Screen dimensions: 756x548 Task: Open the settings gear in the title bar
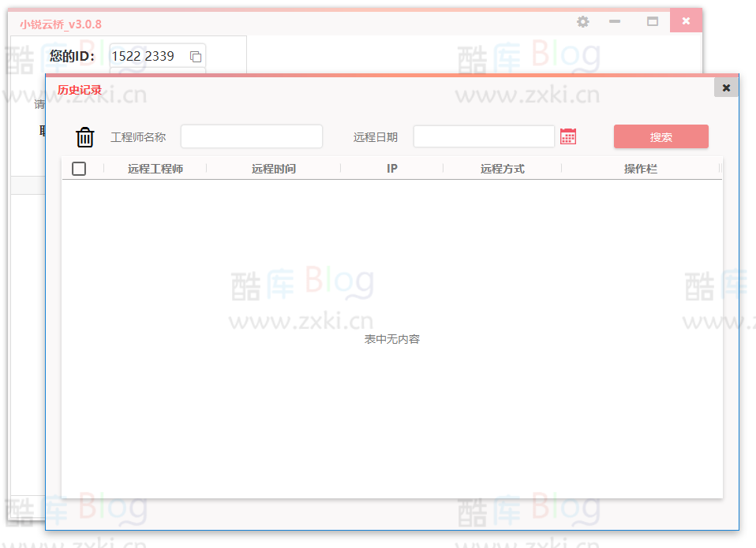pos(582,21)
